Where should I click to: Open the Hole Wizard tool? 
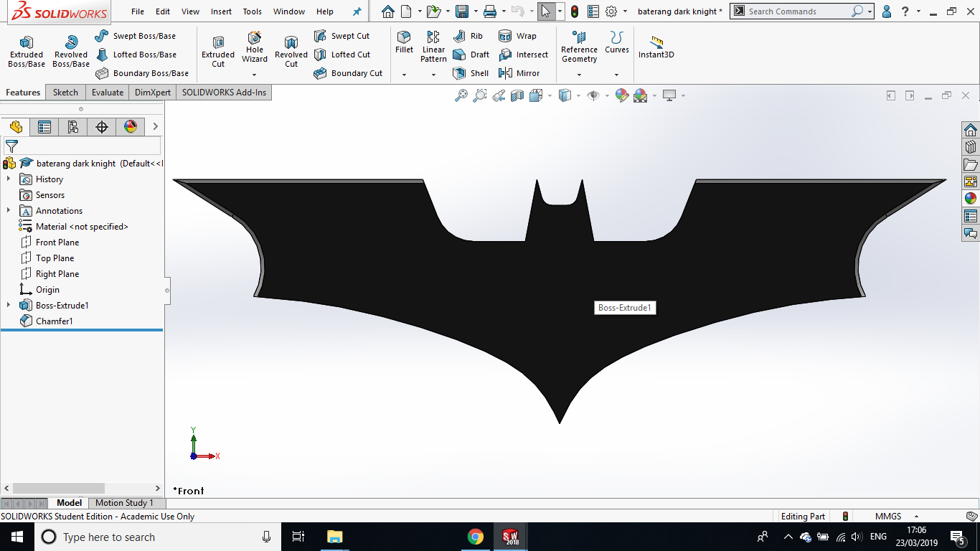coord(255,47)
